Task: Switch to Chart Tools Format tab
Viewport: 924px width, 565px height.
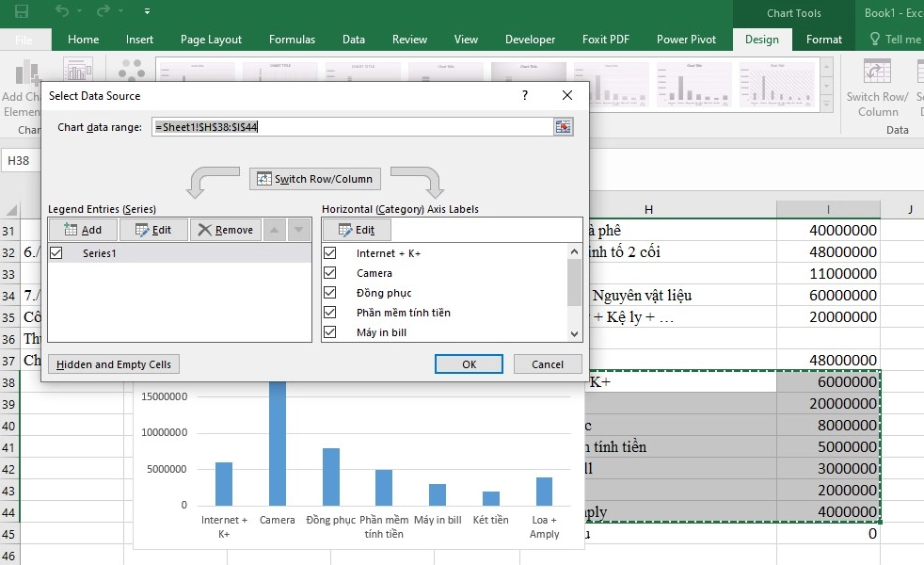Action: [824, 40]
